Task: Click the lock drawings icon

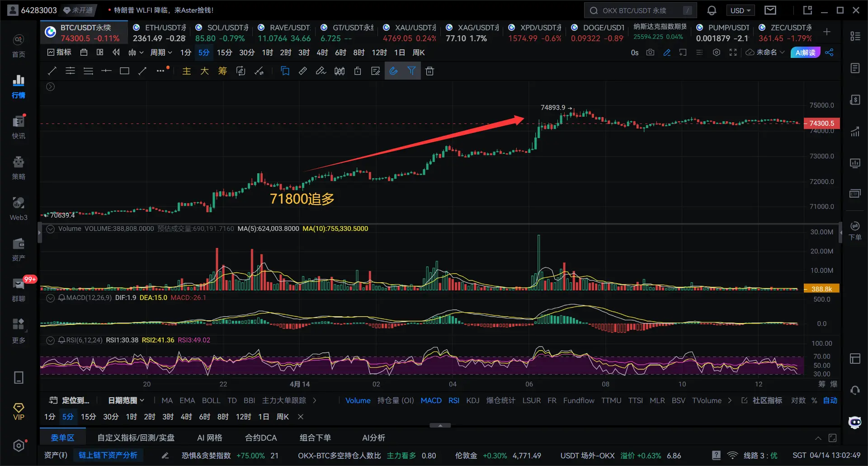Action: click(358, 71)
